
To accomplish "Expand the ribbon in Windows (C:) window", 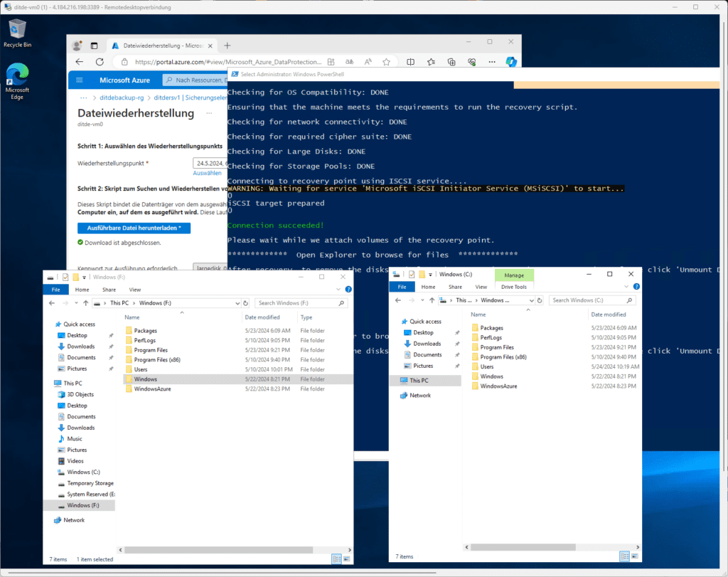I will [626, 287].
